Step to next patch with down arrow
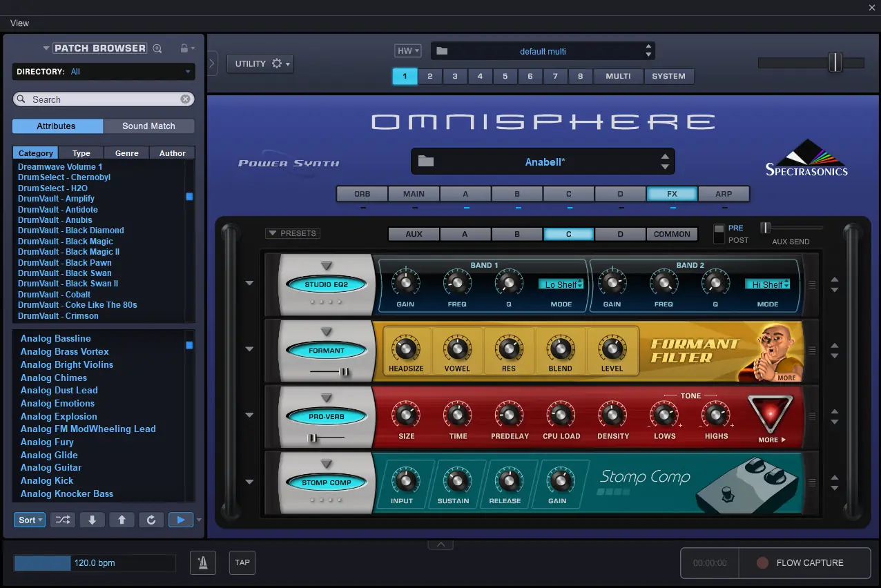Screen dimensions: 881x588 click(93, 520)
